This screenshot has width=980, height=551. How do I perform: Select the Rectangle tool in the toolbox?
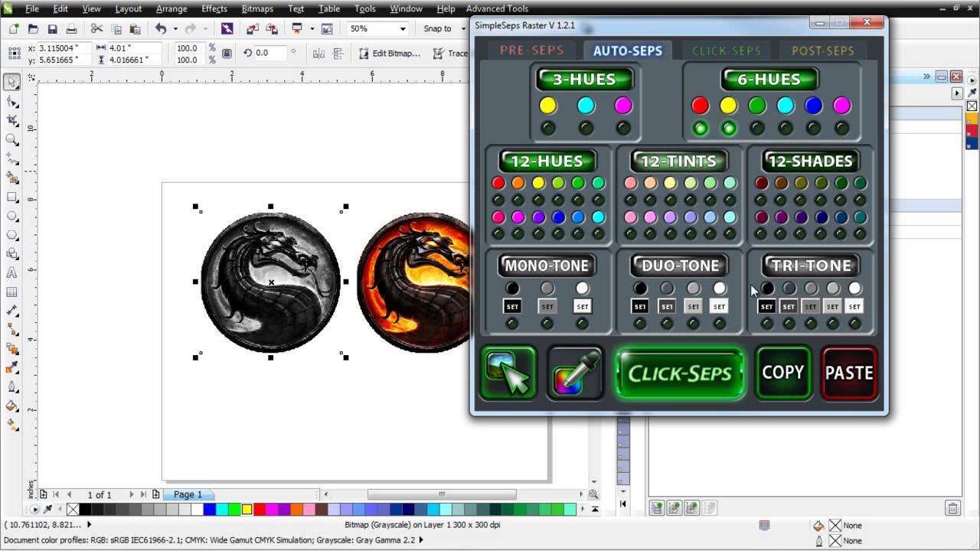click(11, 197)
